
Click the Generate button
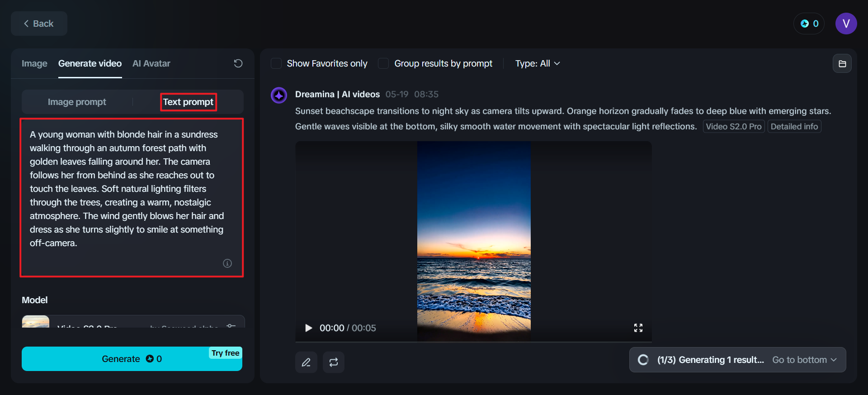[132, 359]
